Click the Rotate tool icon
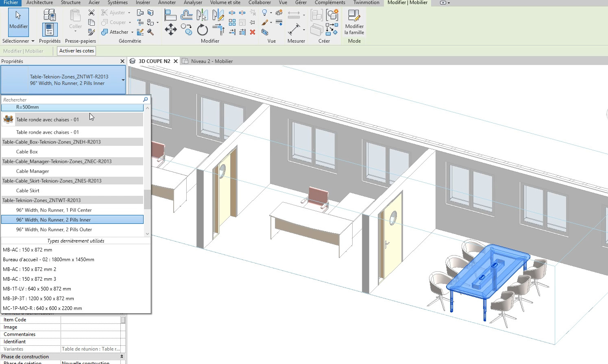Screen dimensions: 608x364 tap(202, 30)
